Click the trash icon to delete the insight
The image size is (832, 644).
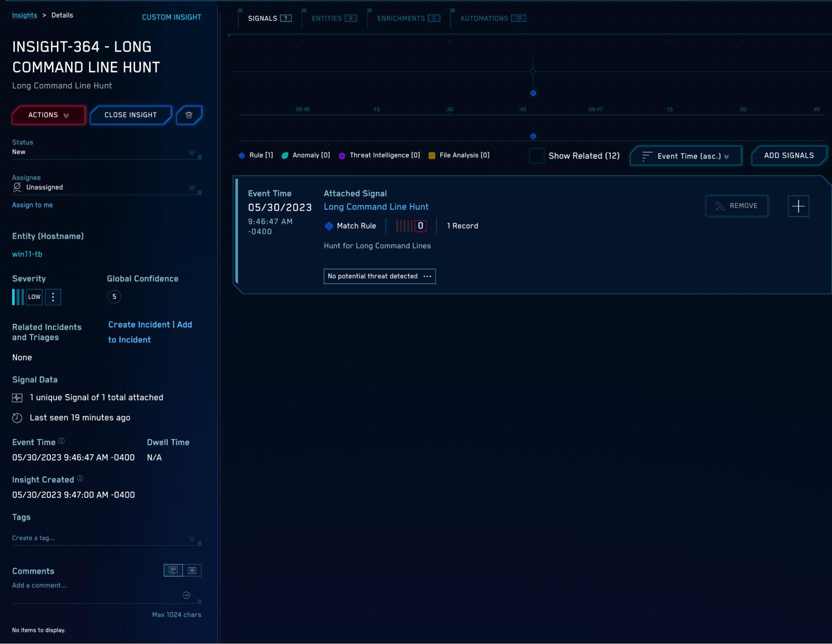pyautogui.click(x=189, y=115)
